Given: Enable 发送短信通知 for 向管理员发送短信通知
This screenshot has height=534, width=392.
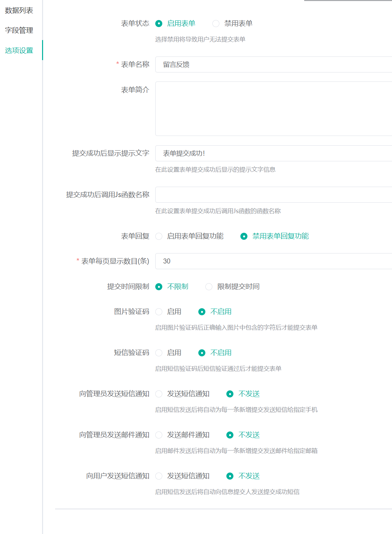Looking at the screenshot, I should point(159,394).
